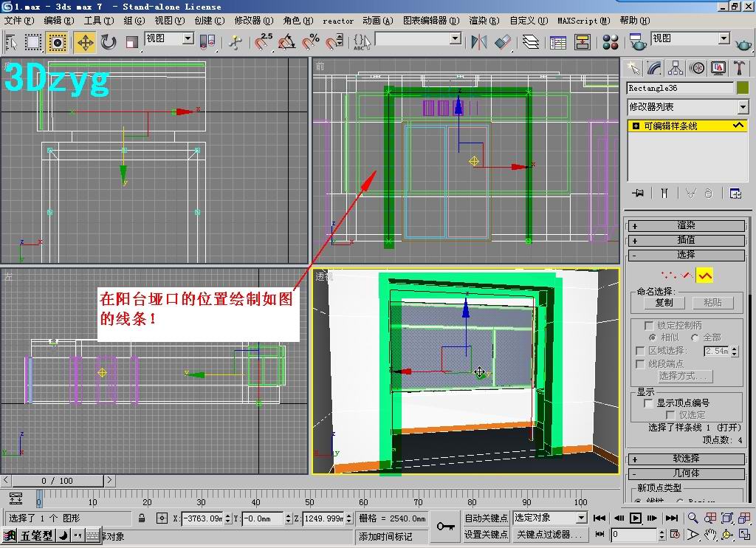The width and height of the screenshot is (756, 548).
Task: Toggle the selection lock icon
Action: [142, 518]
